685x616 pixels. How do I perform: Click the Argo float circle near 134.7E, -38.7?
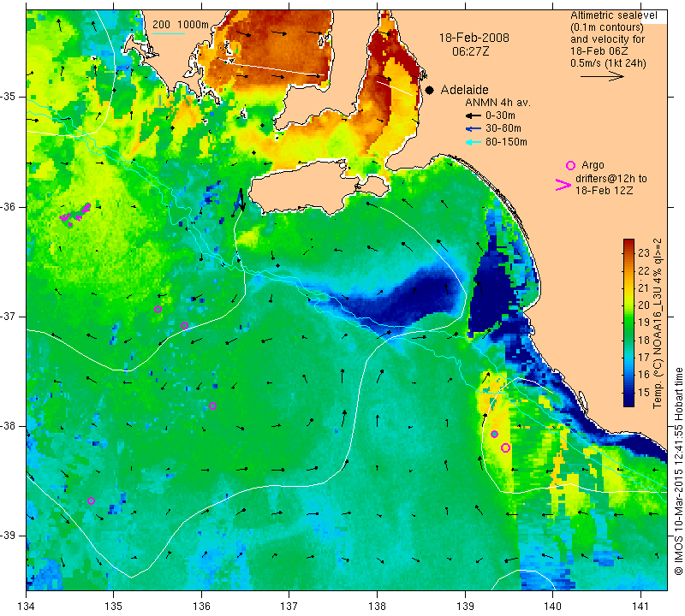pos(91,500)
